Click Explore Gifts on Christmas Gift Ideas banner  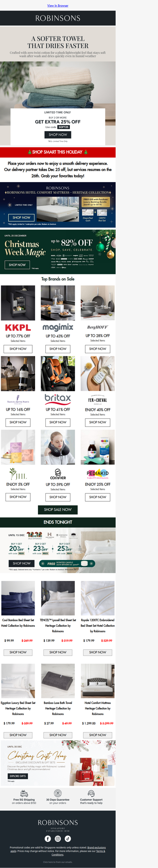[17, 776]
